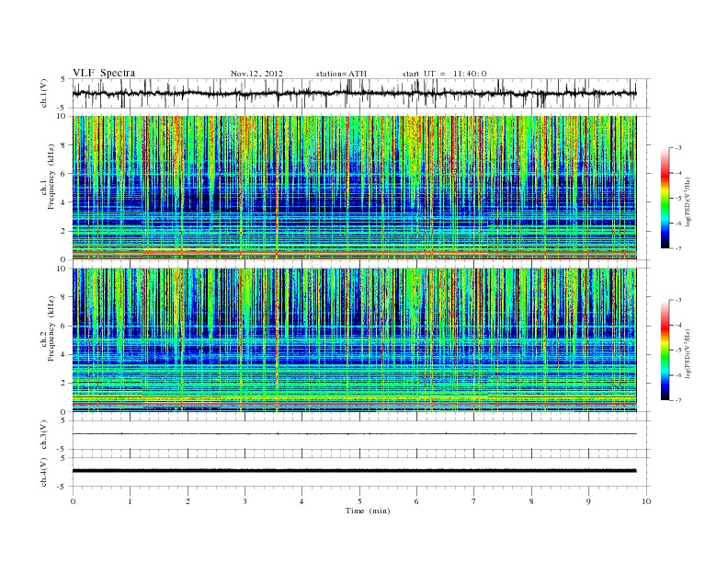This screenshot has width=728, height=563.
Task: Click ch.2 frequency tick label '2'
Action: pyautogui.click(x=64, y=384)
